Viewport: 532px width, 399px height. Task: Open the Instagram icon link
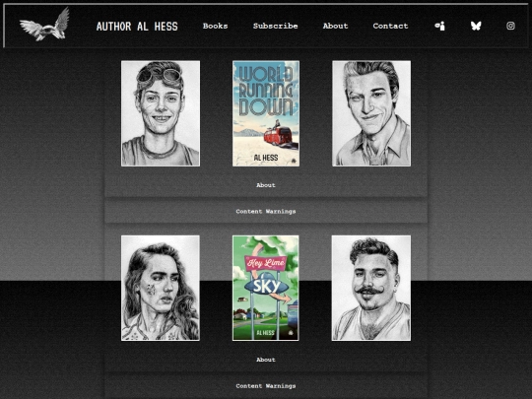[510, 26]
